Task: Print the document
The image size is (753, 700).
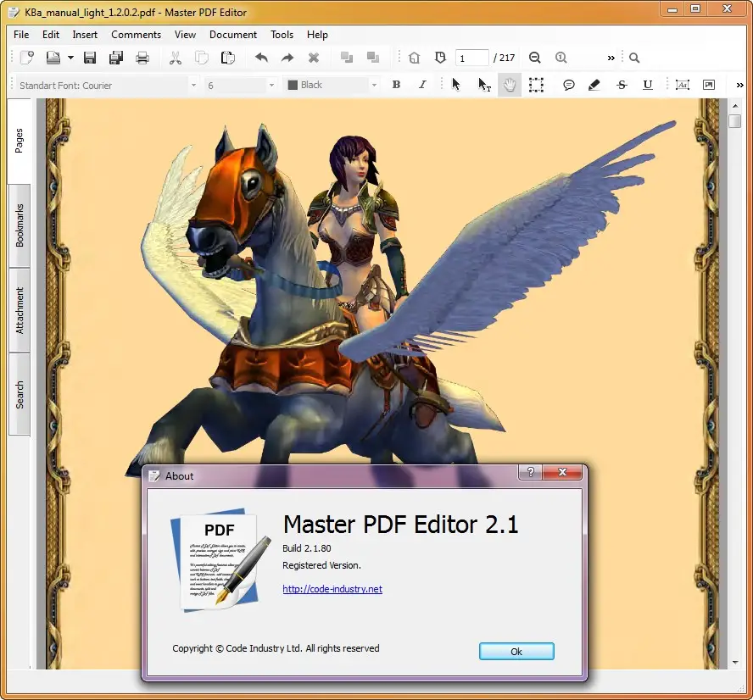Action: coord(142,58)
